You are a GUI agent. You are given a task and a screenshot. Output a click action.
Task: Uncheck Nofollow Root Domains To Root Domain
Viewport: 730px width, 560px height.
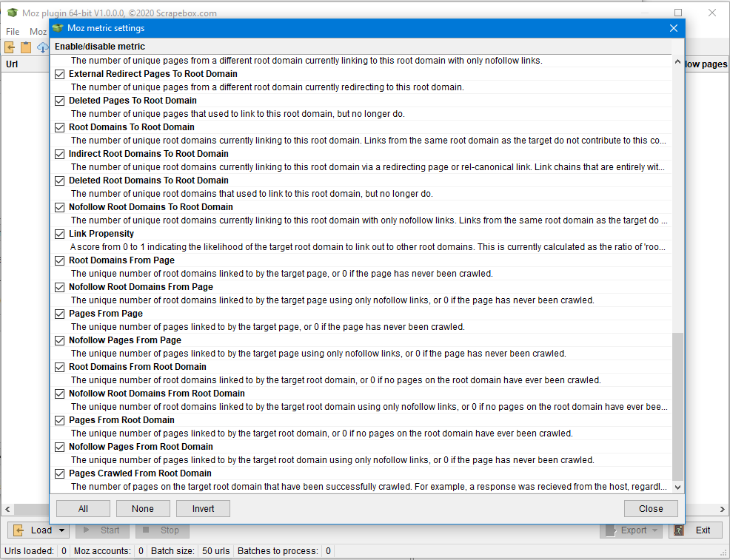(59, 207)
